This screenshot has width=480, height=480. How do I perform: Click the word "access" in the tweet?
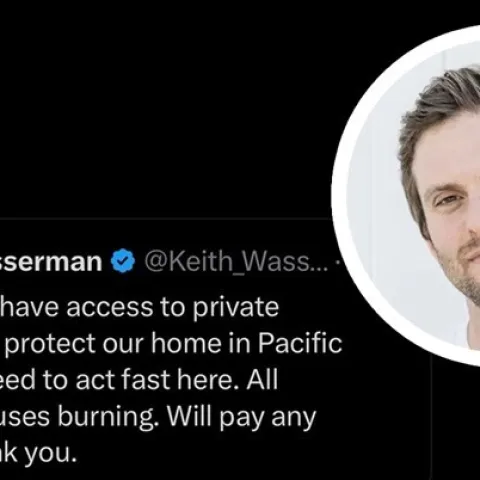(110, 308)
